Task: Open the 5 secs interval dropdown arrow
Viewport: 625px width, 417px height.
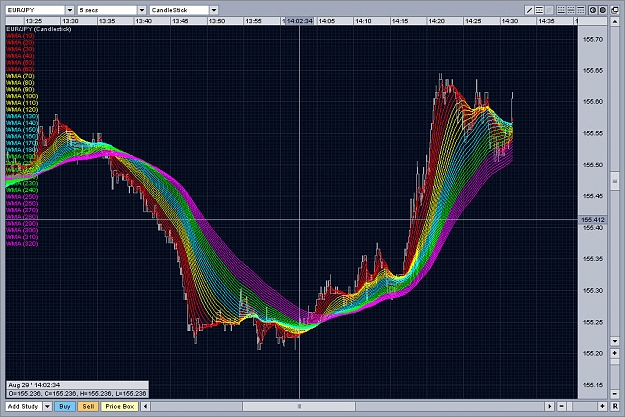Action: (142, 10)
